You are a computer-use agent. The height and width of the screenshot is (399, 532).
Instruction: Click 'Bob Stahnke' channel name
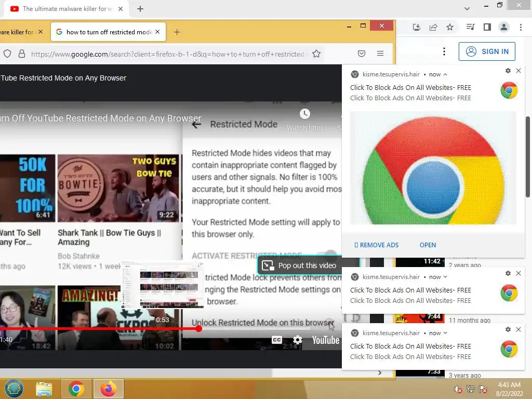78,256
